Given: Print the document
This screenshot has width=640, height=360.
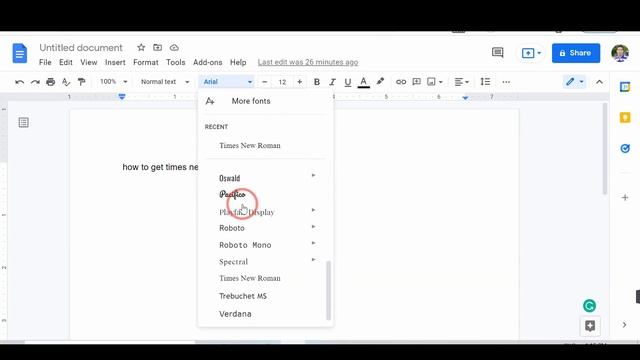Looking at the screenshot, I should tap(51, 82).
